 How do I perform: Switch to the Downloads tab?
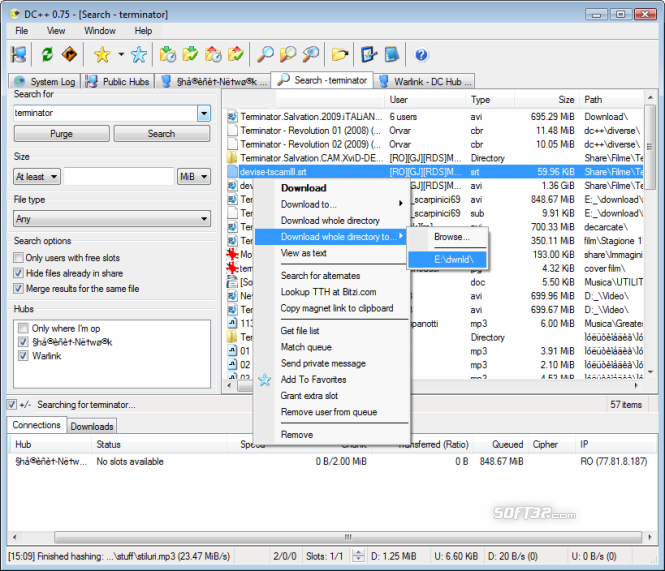(x=92, y=426)
